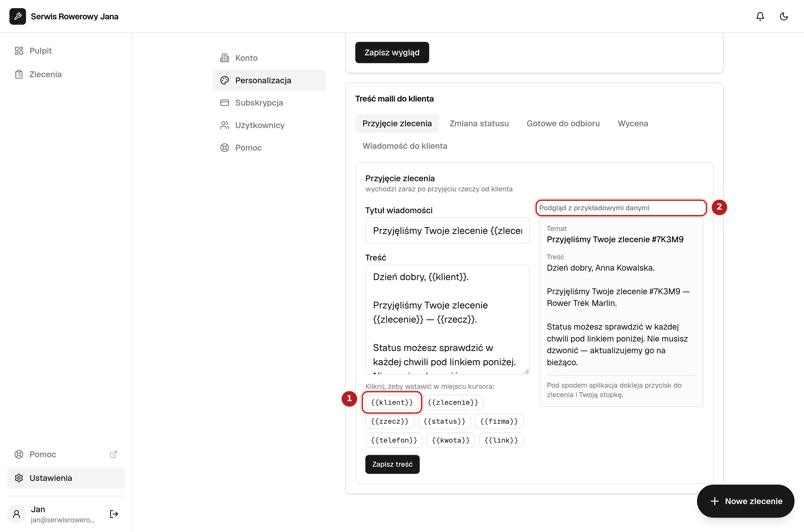Click the Tytuł wiadomości input field

pyautogui.click(x=447, y=230)
